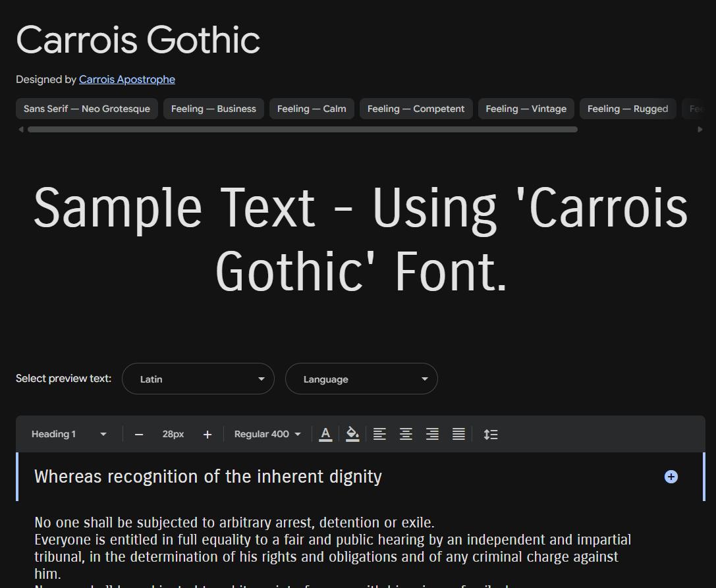Select the Sans Serif — Neo Grotesque tag
This screenshot has height=588, width=716.
[x=87, y=109]
